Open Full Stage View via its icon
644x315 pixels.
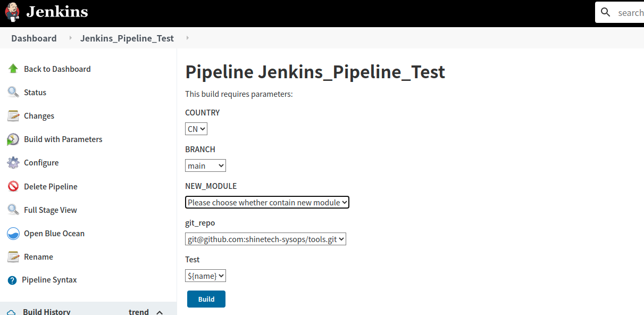point(13,210)
